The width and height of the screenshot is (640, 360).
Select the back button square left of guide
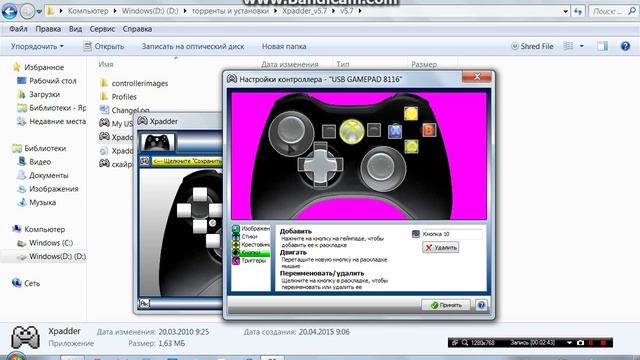(329, 131)
